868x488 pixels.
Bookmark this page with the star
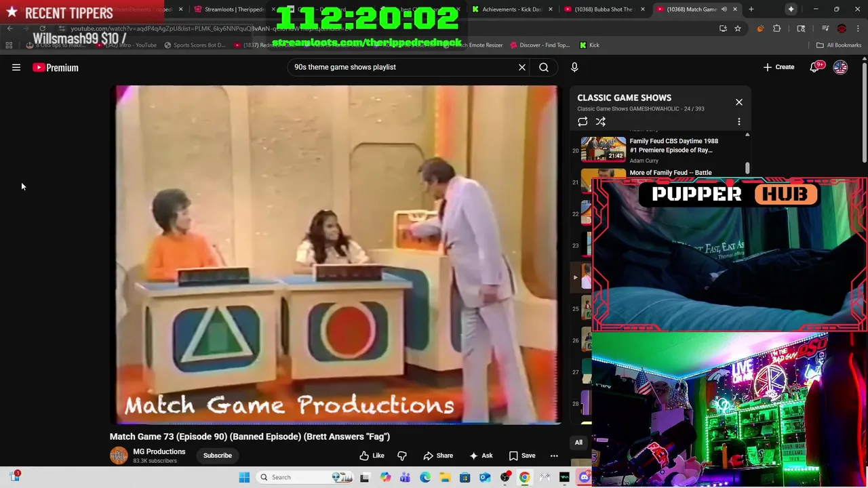point(738,28)
